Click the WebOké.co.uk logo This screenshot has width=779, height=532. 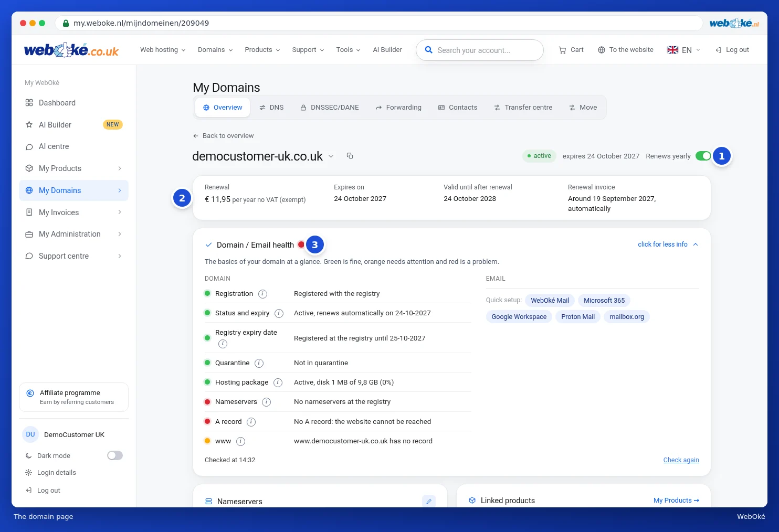pyautogui.click(x=71, y=50)
